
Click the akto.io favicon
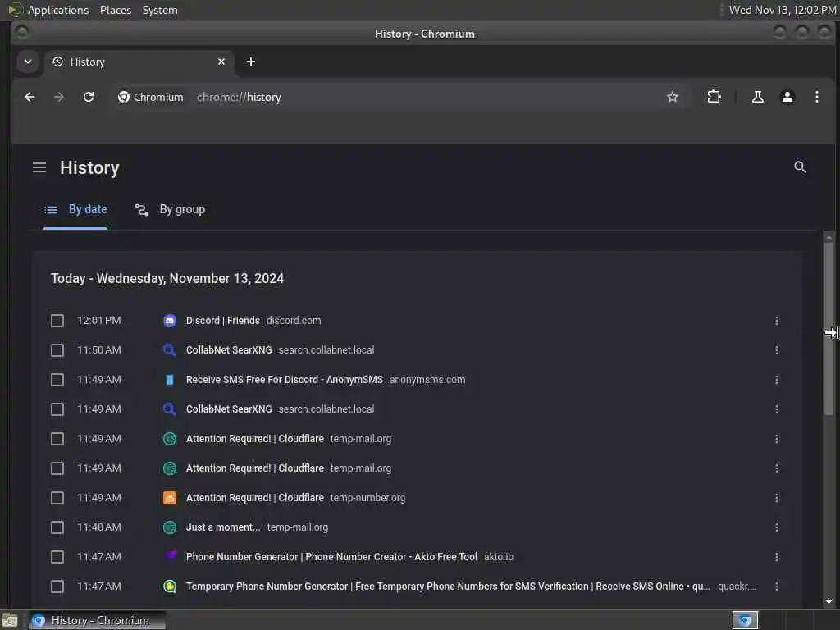(169, 557)
